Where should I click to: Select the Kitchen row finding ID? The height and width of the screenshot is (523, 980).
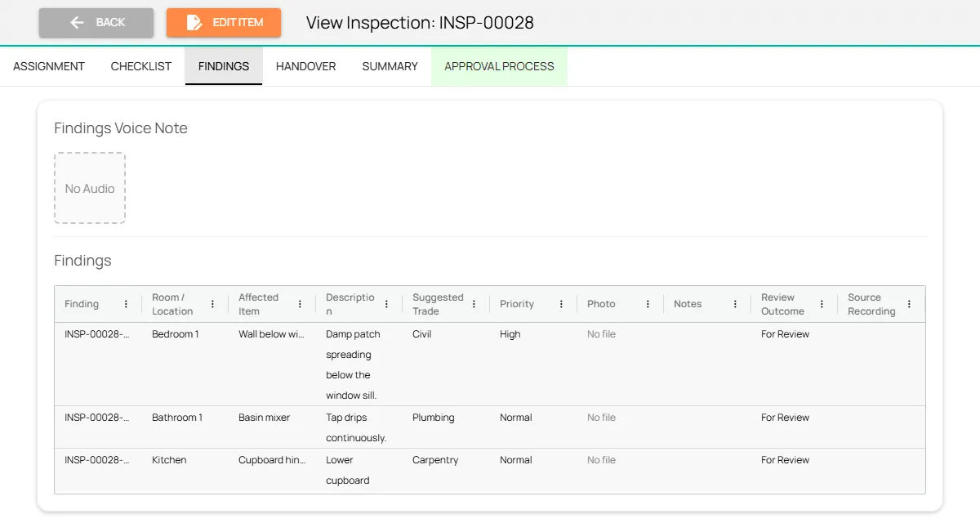point(97,460)
